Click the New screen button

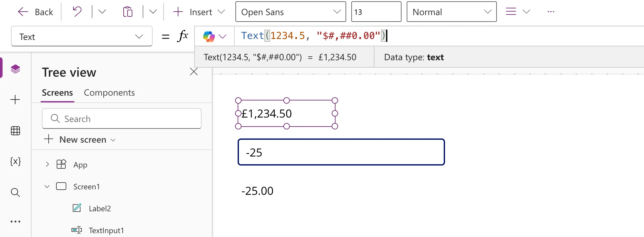[x=80, y=139]
